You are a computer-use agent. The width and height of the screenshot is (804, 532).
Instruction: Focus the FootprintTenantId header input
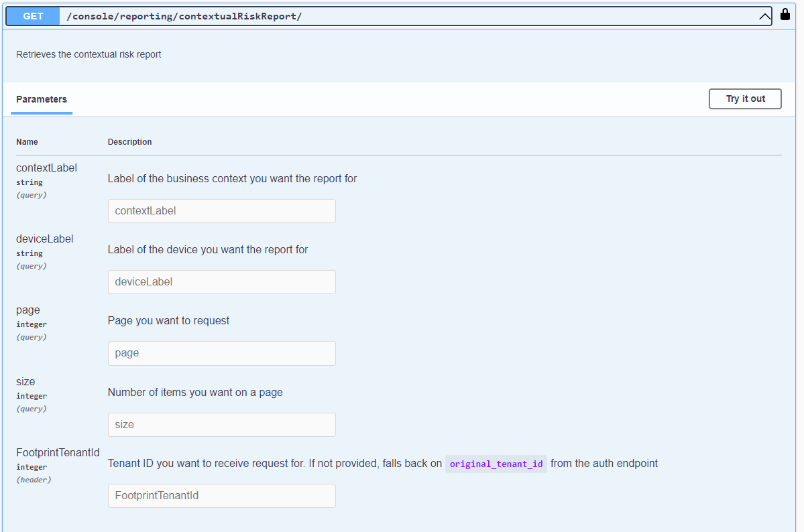click(x=221, y=496)
